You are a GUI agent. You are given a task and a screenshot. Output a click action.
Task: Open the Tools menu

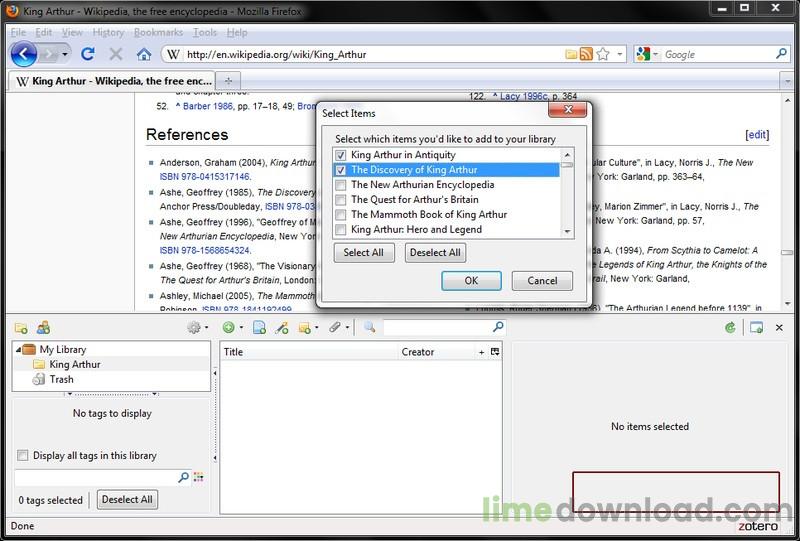pyautogui.click(x=205, y=32)
